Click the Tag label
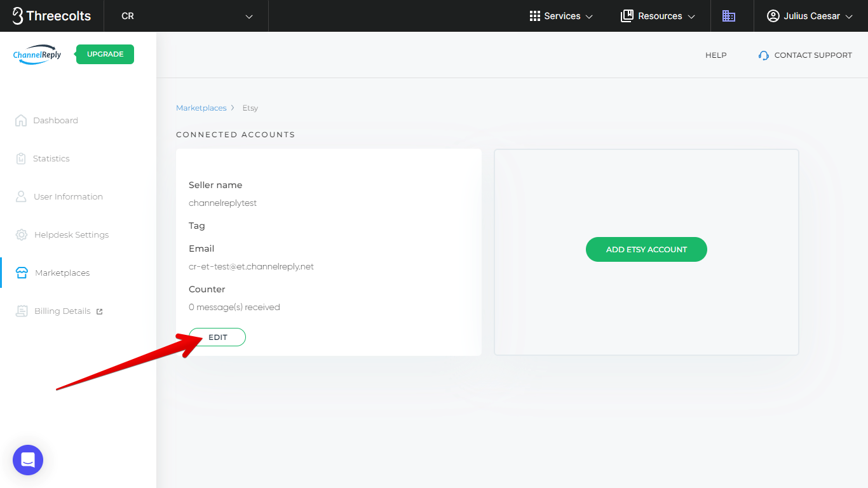 click(x=197, y=226)
